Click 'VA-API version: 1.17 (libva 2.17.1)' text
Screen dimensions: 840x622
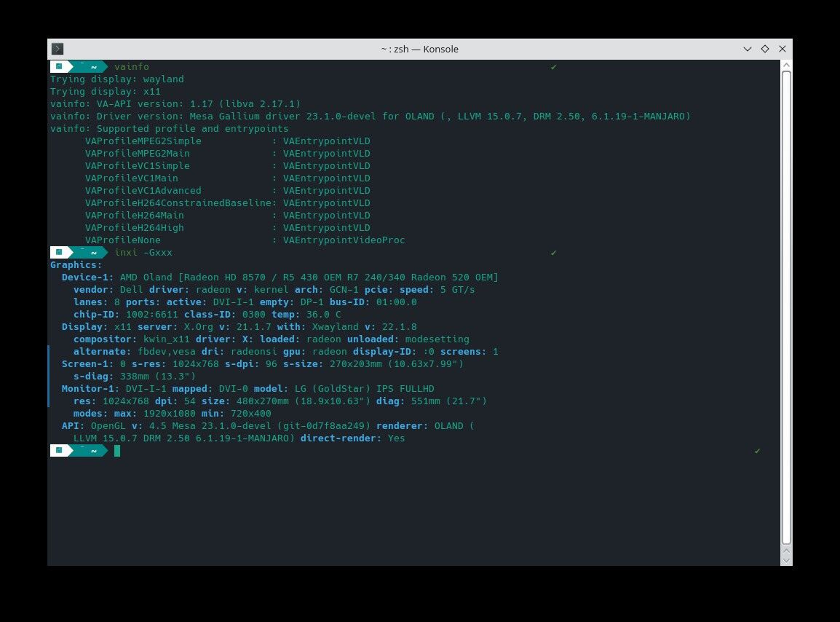pyautogui.click(x=199, y=103)
